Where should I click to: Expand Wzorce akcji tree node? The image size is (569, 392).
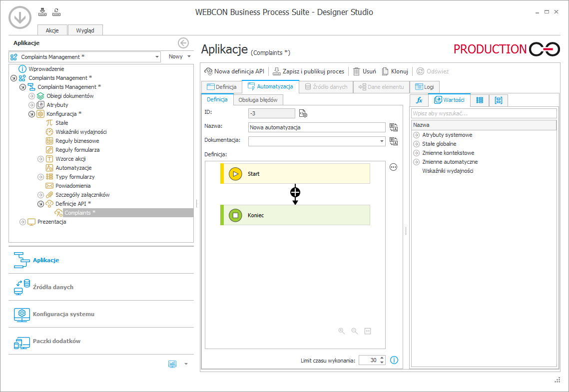40,159
